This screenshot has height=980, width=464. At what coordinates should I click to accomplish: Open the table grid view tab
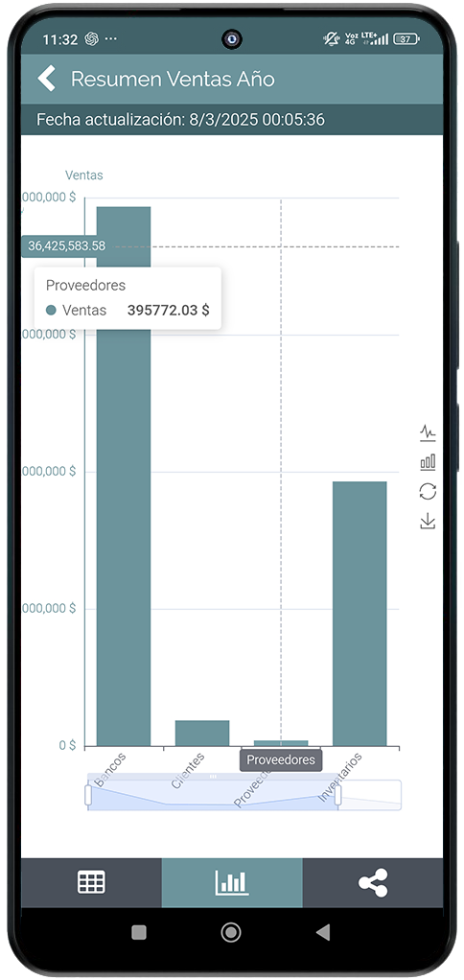pos(91,882)
